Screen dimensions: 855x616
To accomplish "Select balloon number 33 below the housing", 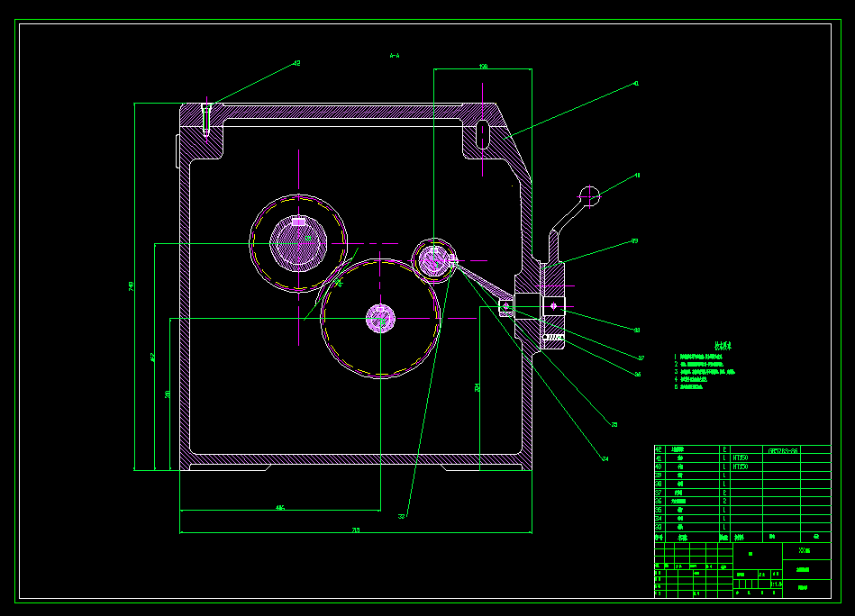I will (401, 517).
